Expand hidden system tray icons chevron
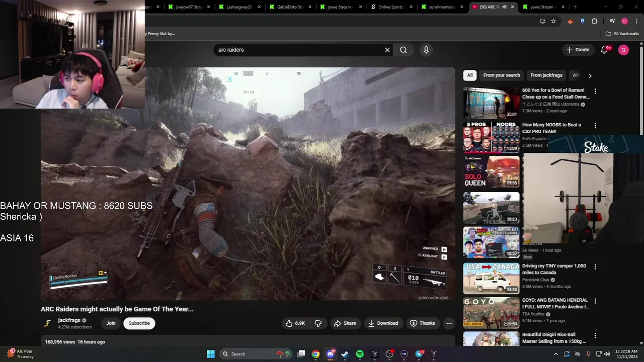The image size is (644, 362). (x=556, y=354)
